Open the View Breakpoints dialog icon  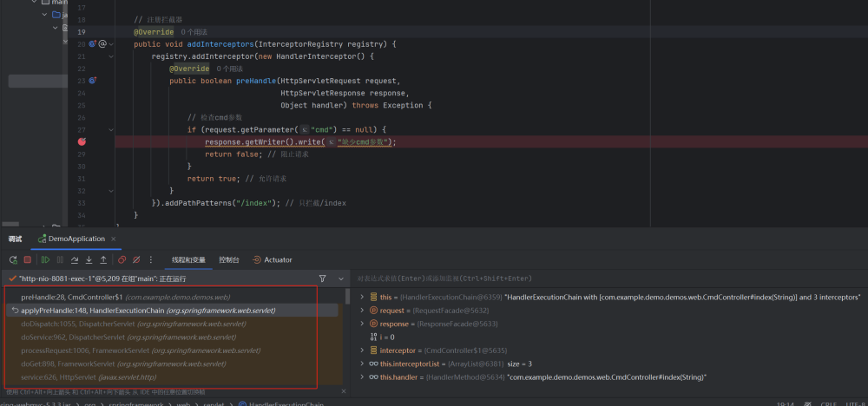[122, 259]
